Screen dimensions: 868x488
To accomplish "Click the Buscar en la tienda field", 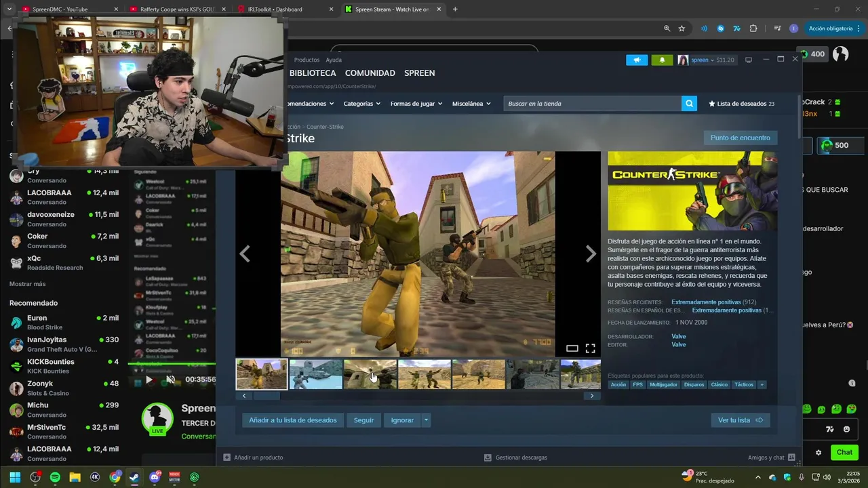I will [x=592, y=104].
